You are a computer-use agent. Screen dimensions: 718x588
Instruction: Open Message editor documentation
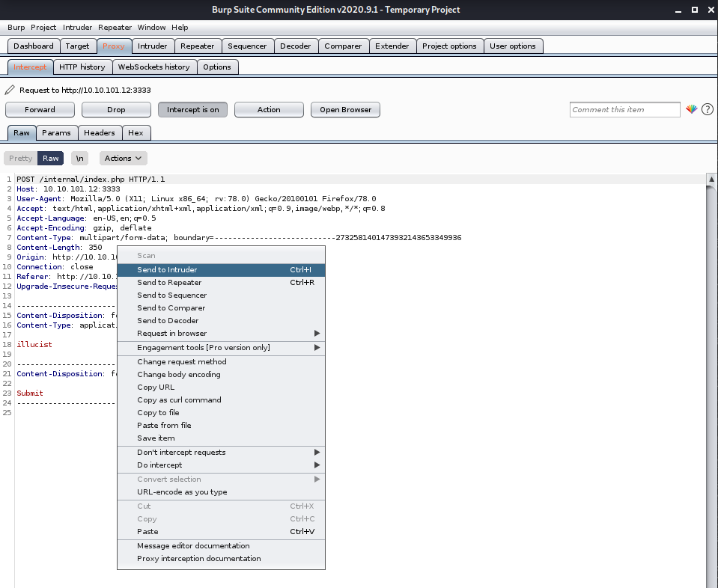(x=221, y=546)
